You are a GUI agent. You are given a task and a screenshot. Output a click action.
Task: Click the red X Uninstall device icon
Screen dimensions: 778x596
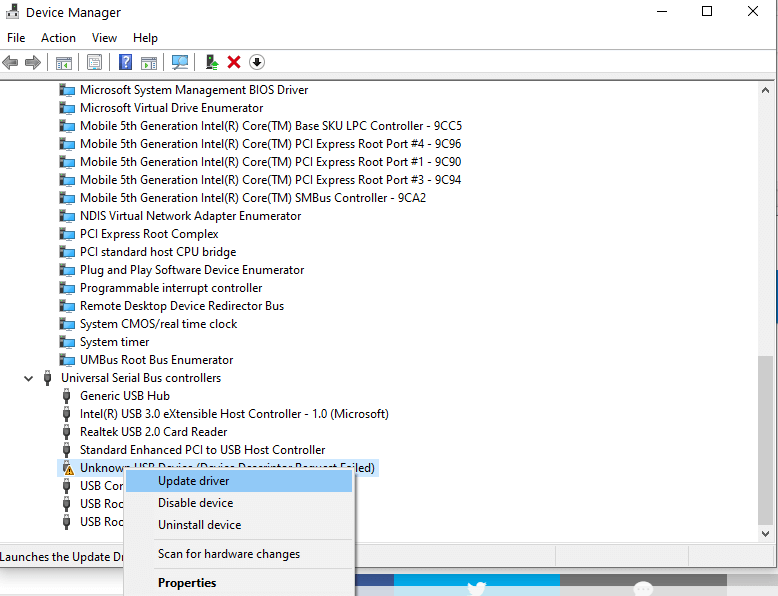(234, 63)
